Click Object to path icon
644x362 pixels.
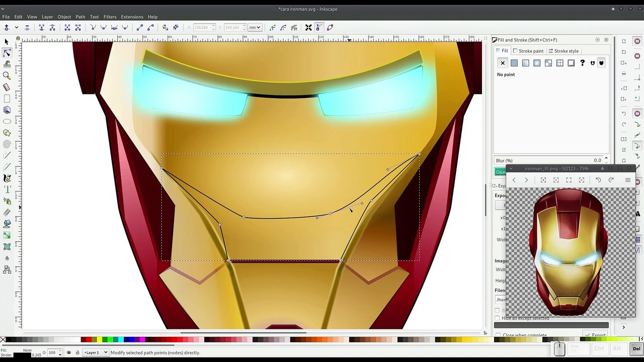[165, 27]
